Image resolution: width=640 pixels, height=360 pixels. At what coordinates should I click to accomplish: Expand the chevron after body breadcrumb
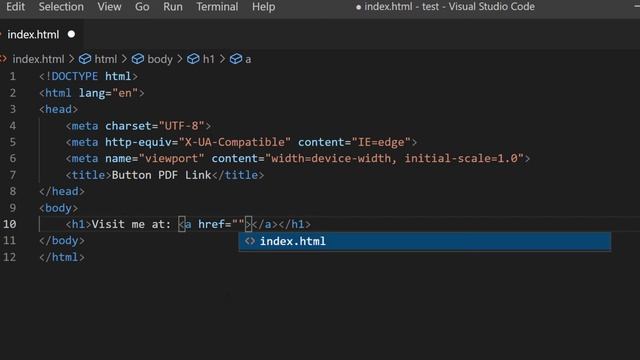[x=180, y=59]
